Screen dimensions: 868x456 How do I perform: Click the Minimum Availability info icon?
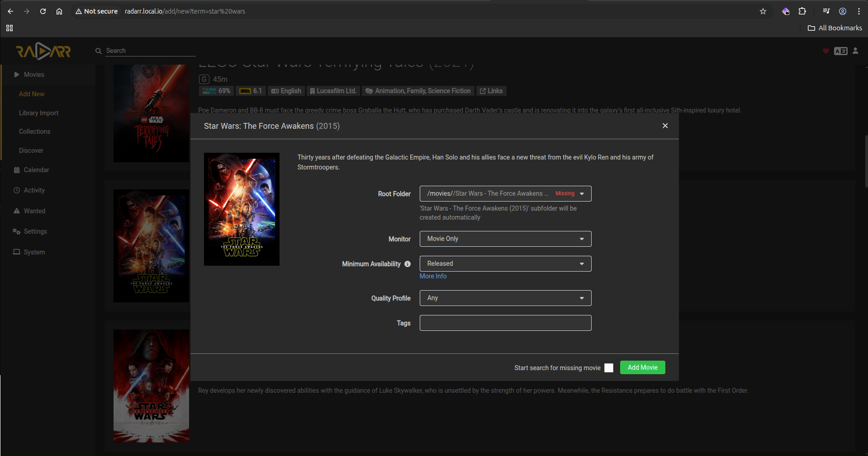point(408,264)
